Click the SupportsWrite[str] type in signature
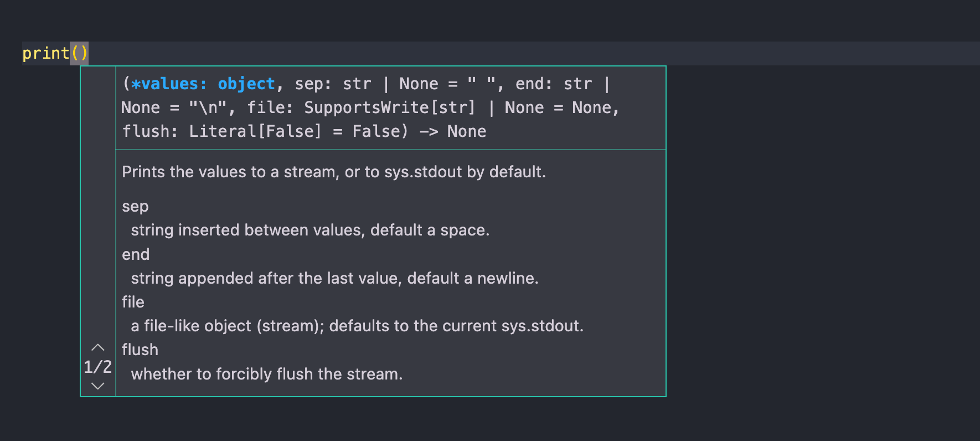This screenshot has height=441, width=980. [x=389, y=107]
